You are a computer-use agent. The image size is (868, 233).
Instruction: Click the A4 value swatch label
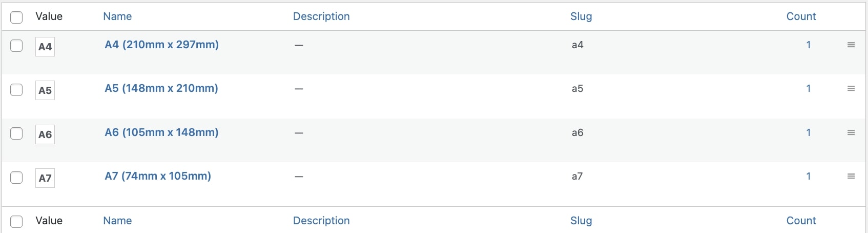45,47
